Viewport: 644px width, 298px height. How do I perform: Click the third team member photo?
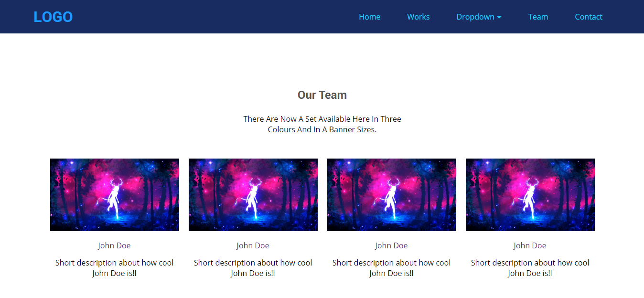[x=391, y=194]
